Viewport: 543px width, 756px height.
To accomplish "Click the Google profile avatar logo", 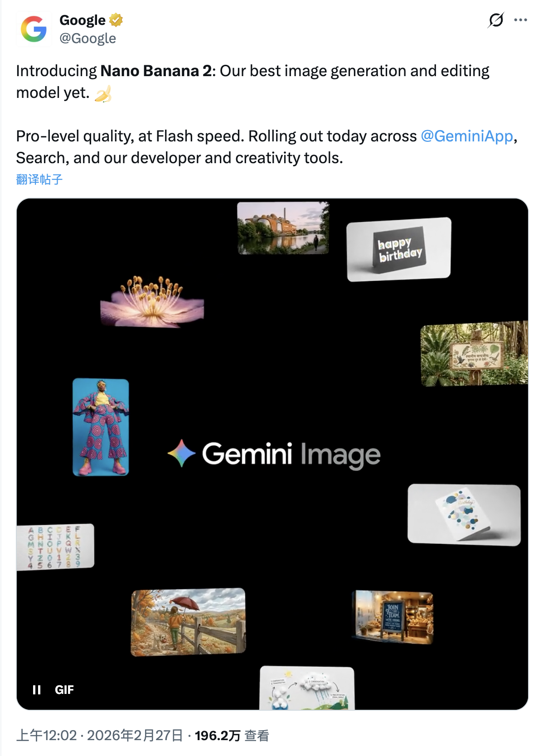I will tap(34, 29).
